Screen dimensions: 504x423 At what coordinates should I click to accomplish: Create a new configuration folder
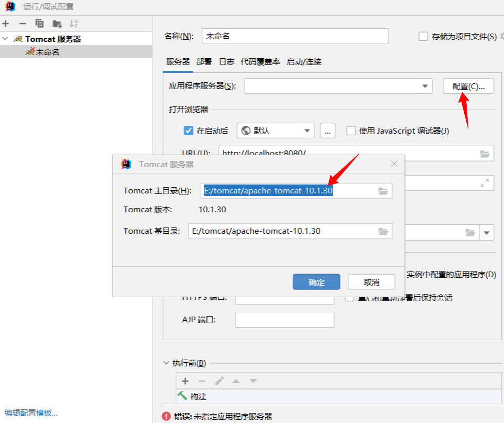click(57, 24)
